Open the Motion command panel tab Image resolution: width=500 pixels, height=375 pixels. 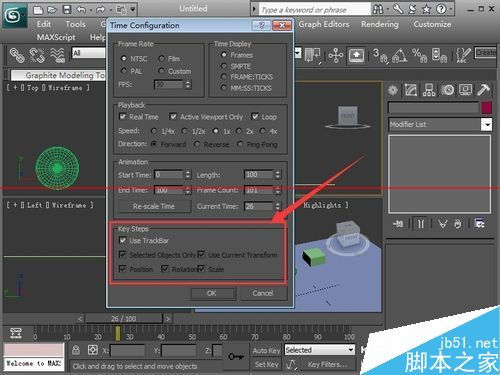448,90
